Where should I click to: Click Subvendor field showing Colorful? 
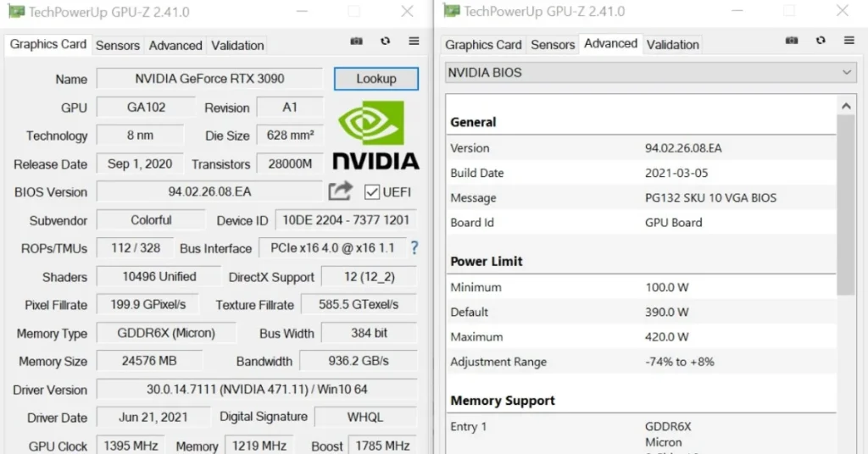point(151,220)
